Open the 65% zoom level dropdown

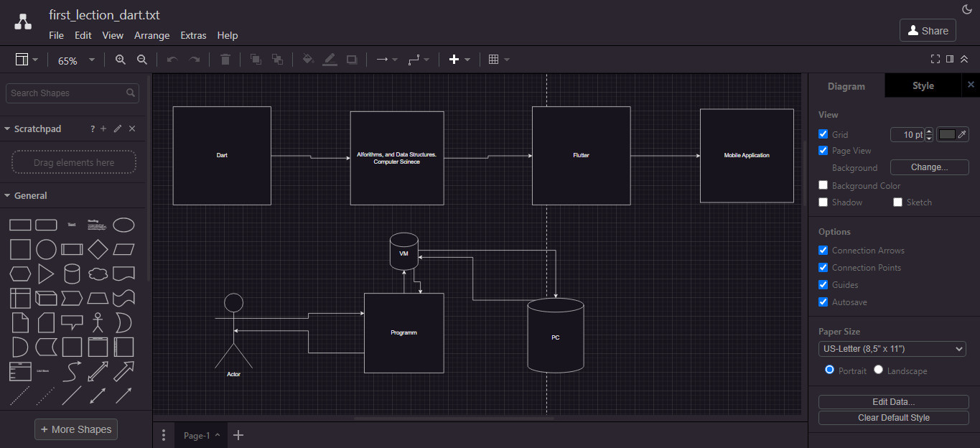coord(76,60)
